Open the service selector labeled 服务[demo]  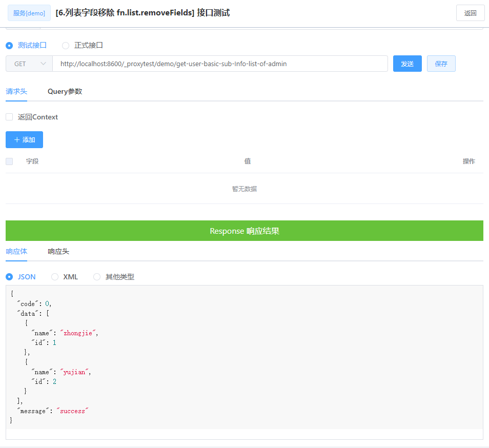[x=29, y=13]
